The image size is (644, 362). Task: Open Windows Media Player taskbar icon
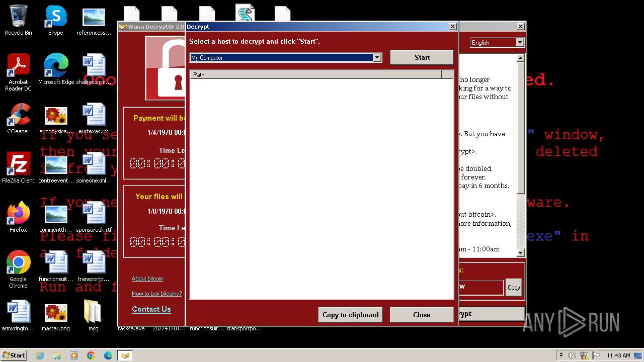point(74,355)
